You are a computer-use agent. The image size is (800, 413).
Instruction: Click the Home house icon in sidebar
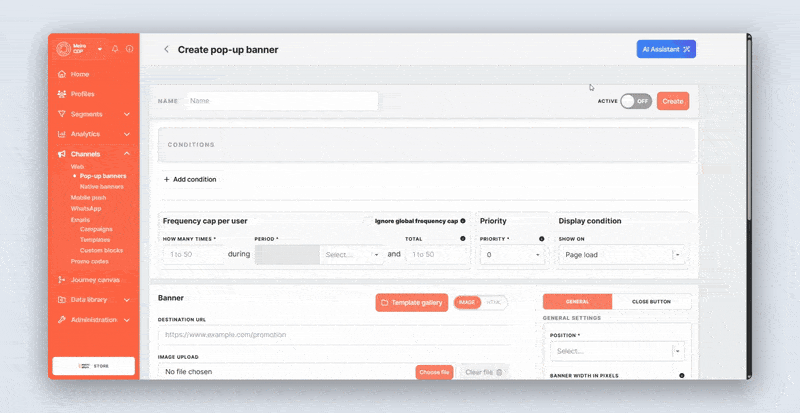[62, 74]
